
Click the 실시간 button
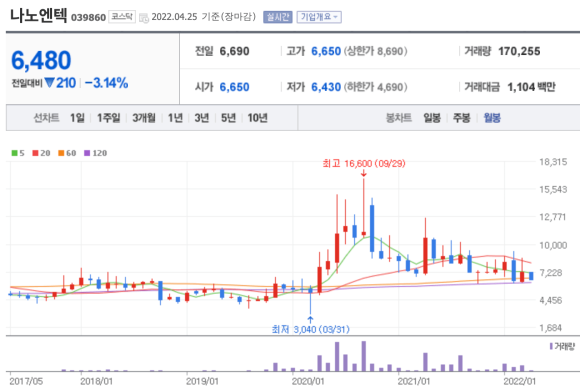click(x=277, y=17)
